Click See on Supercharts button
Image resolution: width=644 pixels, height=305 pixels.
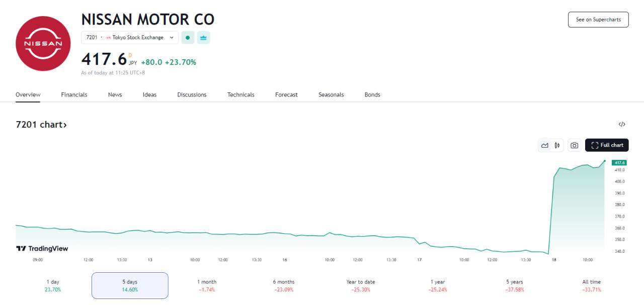tap(598, 20)
